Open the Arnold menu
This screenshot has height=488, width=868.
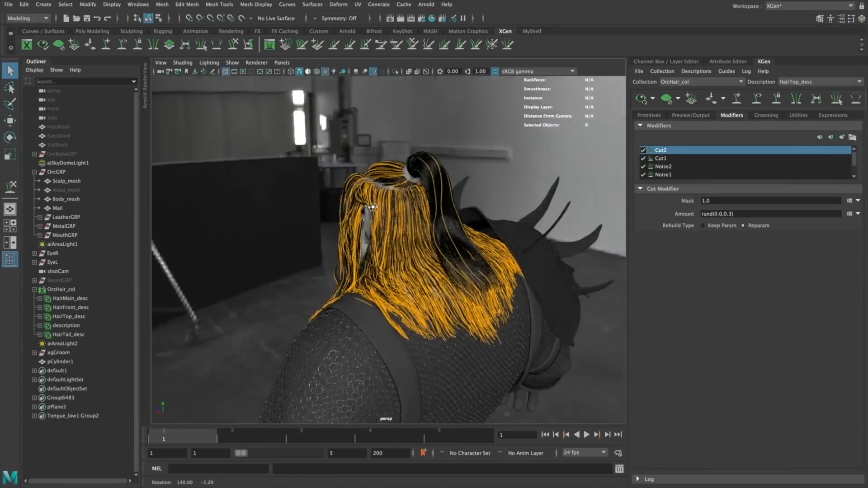click(426, 5)
